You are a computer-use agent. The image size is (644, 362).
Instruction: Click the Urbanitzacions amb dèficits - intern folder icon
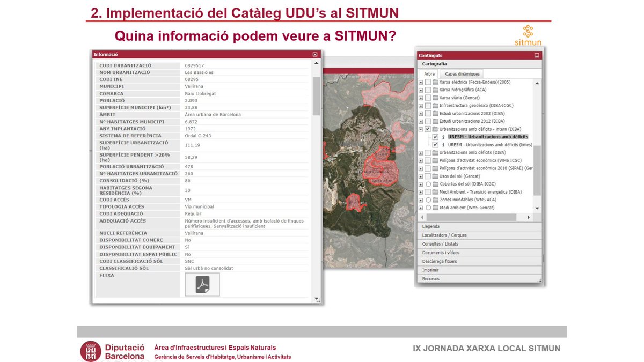coord(434,128)
